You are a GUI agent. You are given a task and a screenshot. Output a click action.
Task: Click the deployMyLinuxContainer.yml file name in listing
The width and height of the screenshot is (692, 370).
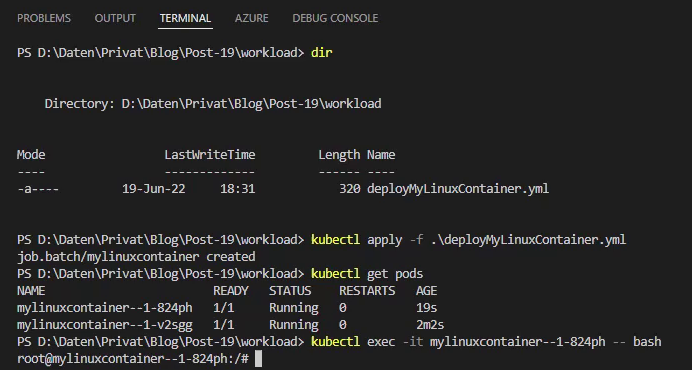tap(458, 189)
